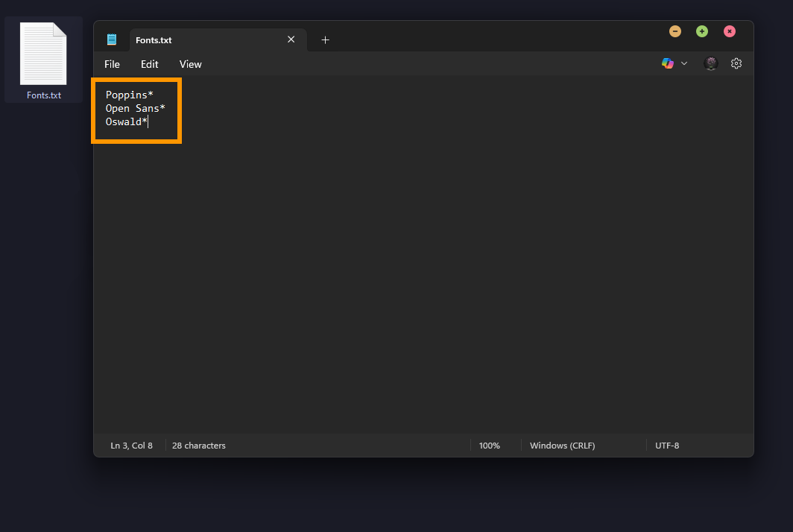Click Ln 3, Col 8 in status bar

click(x=131, y=446)
